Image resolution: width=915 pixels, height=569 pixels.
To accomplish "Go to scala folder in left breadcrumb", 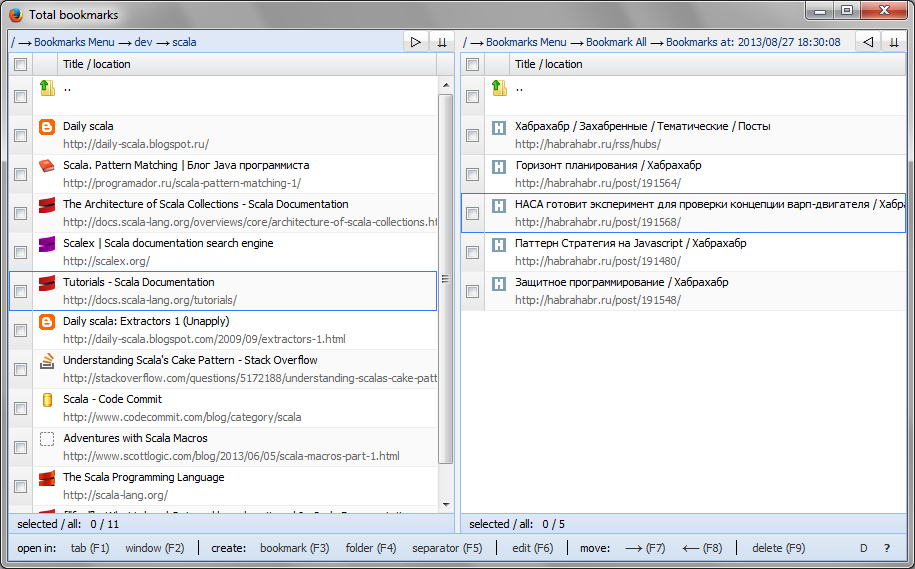I will pos(184,42).
